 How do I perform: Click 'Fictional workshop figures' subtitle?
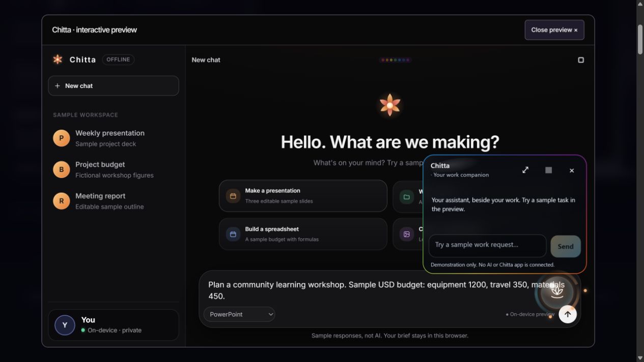point(115,175)
